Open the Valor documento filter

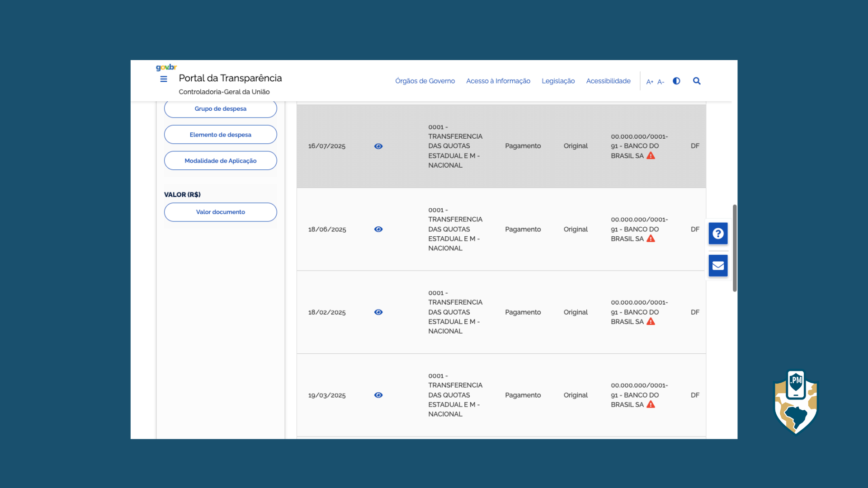click(x=221, y=212)
